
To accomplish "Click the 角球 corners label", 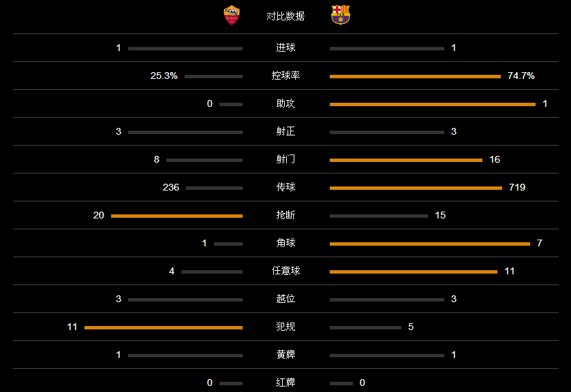I will (x=285, y=243).
